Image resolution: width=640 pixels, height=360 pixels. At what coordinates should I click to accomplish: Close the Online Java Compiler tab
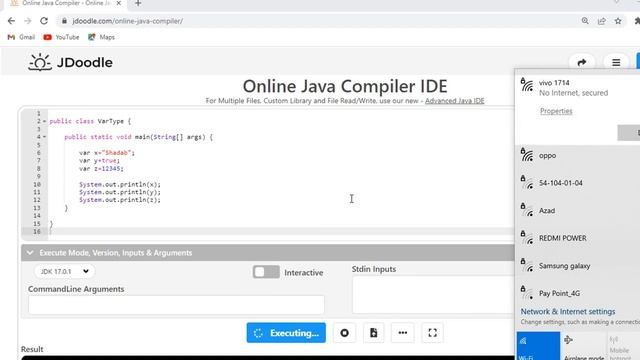118,3
